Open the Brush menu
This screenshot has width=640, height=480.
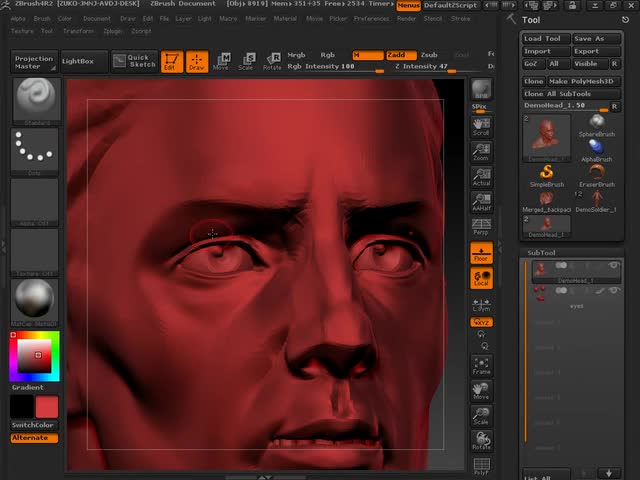click(x=42, y=19)
